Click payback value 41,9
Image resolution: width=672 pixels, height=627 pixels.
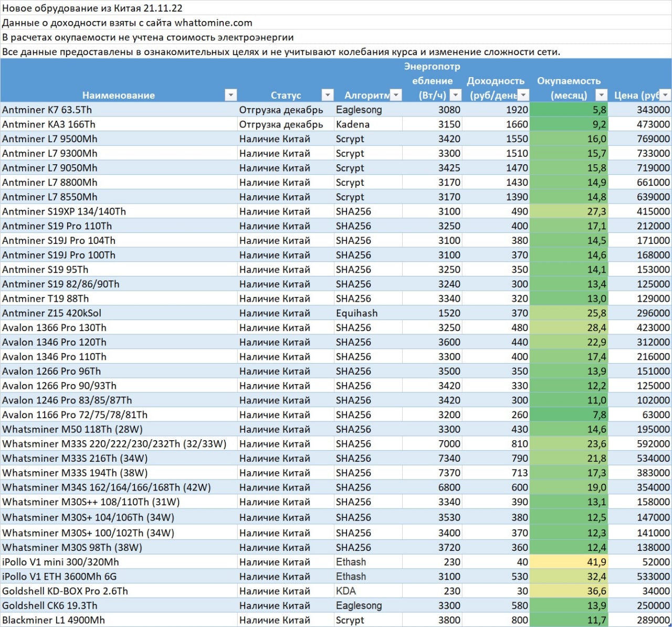569,562
